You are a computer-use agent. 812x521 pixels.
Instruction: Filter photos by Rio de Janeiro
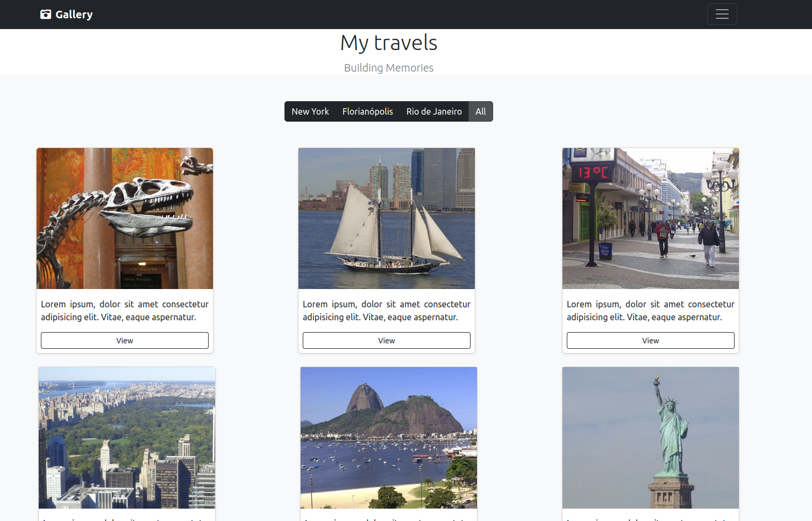pyautogui.click(x=434, y=111)
